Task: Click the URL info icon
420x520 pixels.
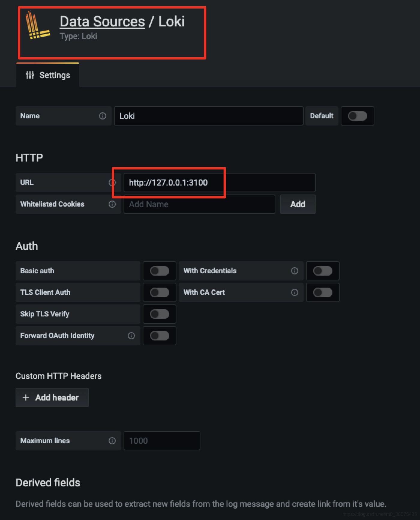Action: coord(112,183)
